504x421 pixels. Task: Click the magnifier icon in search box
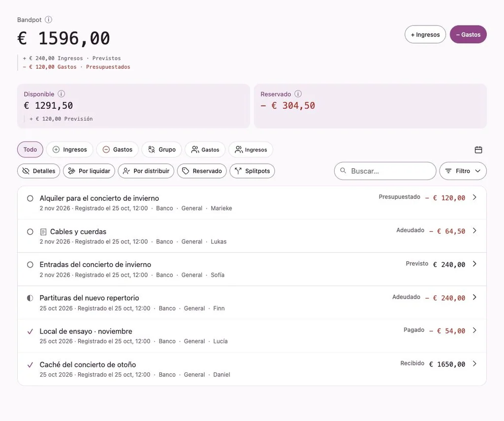click(343, 171)
